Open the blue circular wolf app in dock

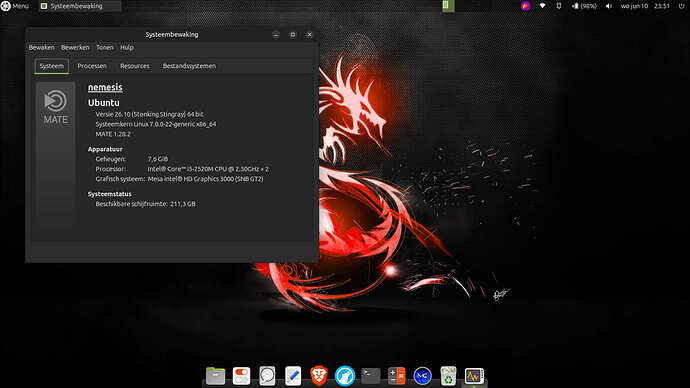pos(345,376)
